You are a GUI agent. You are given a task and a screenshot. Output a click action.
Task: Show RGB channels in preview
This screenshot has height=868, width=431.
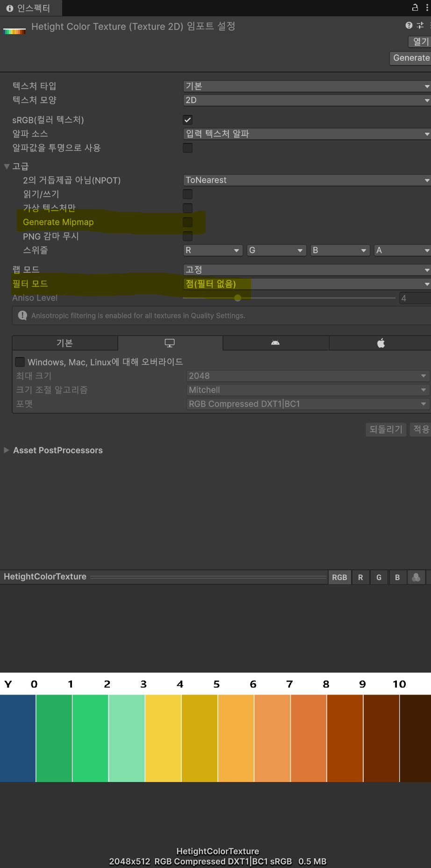(339, 577)
